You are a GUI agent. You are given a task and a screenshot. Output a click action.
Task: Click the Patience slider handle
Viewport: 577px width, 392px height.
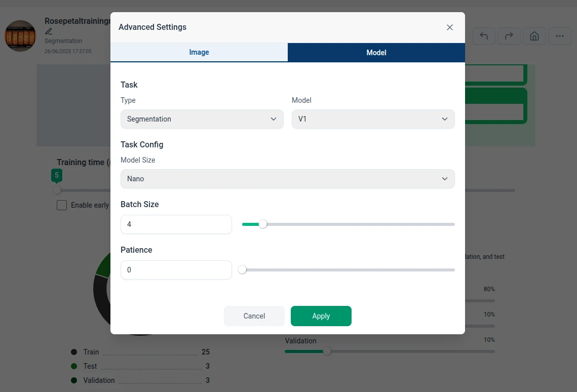tap(242, 270)
